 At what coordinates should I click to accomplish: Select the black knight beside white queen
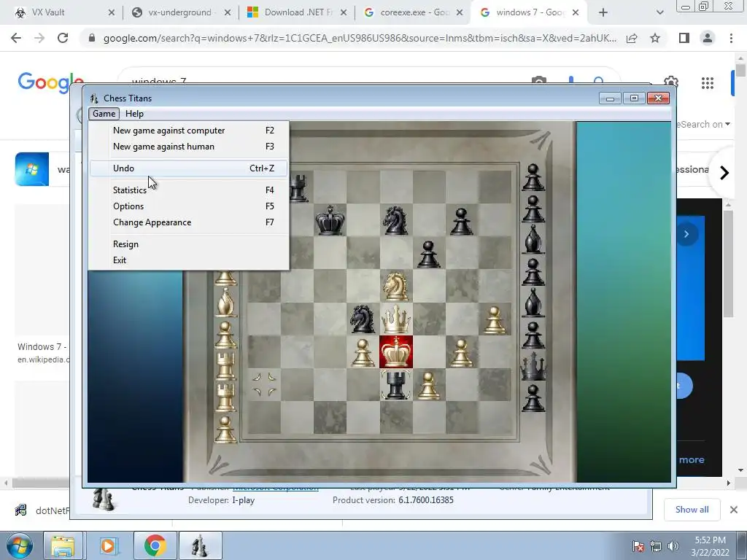pos(362,319)
